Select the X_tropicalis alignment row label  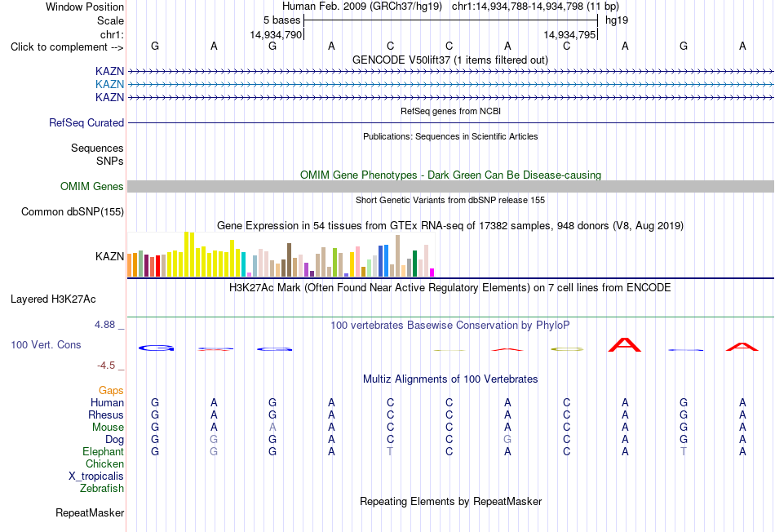[96, 477]
